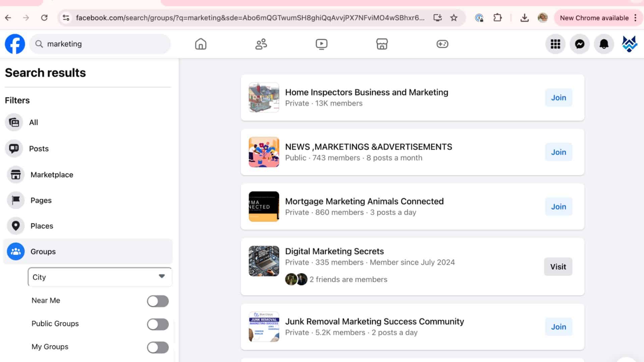
Task: Reload the page with browser refresh icon
Action: 44,18
